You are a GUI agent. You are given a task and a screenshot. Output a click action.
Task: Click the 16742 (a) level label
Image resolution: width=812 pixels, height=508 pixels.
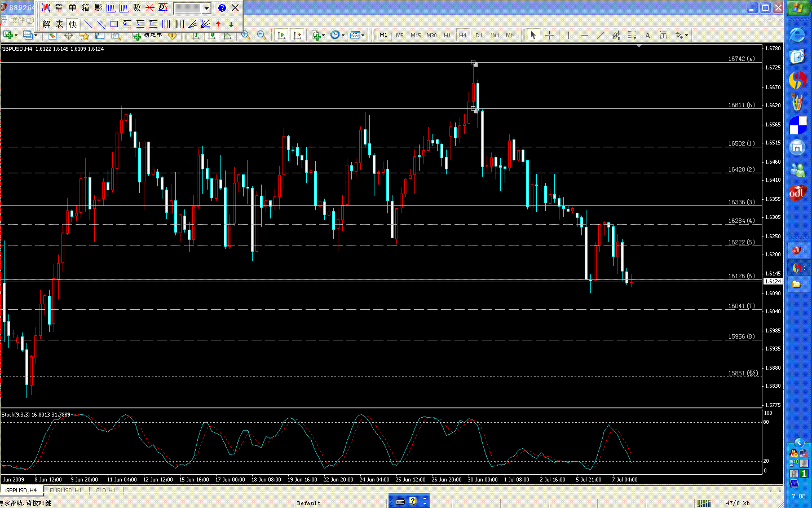point(741,59)
